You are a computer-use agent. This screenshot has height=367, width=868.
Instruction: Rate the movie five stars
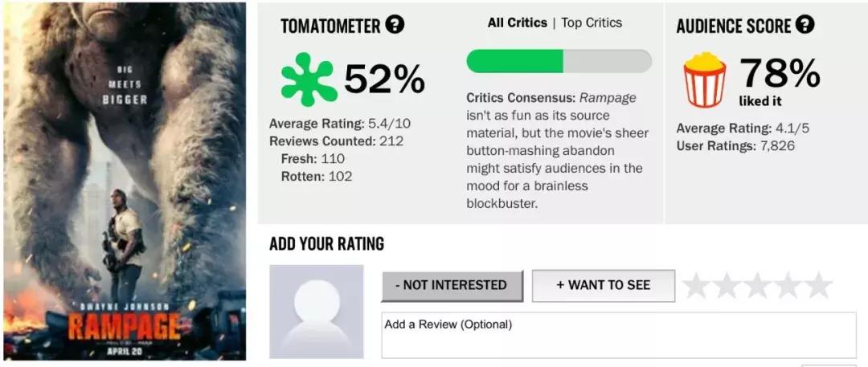tap(819, 285)
